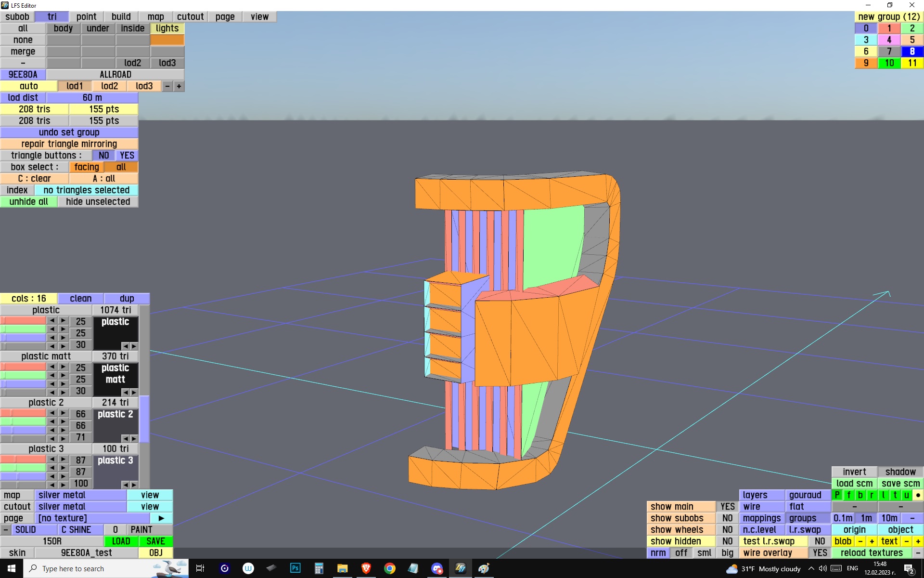Viewport: 924px width, 578px height.
Task: Open Photoshop from the taskbar
Action: tap(295, 568)
